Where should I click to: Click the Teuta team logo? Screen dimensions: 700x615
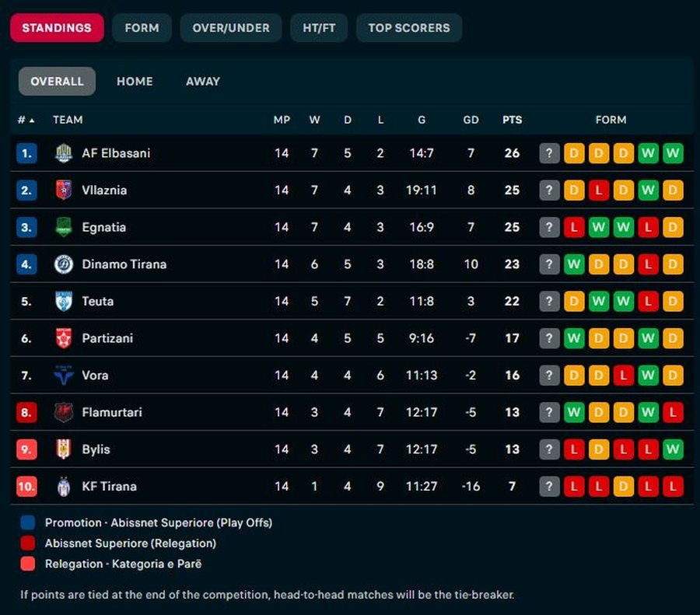click(64, 301)
